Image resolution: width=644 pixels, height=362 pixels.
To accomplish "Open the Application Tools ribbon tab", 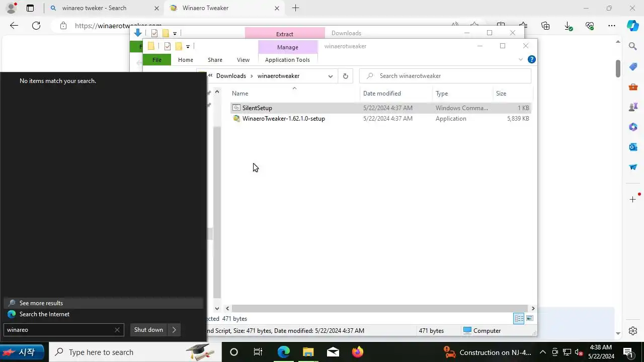I will (287, 60).
